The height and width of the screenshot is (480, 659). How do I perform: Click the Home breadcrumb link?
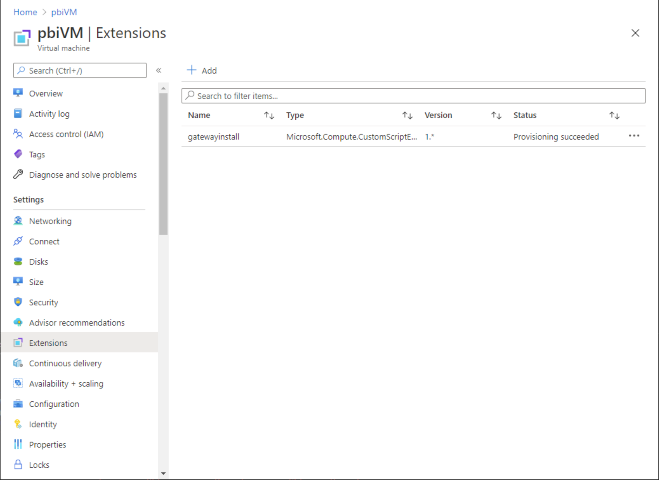point(25,12)
